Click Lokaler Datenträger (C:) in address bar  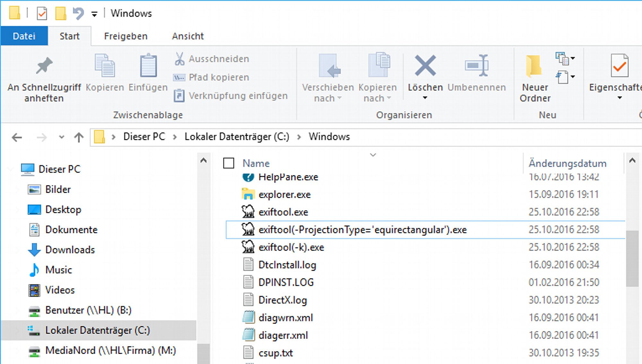237,137
